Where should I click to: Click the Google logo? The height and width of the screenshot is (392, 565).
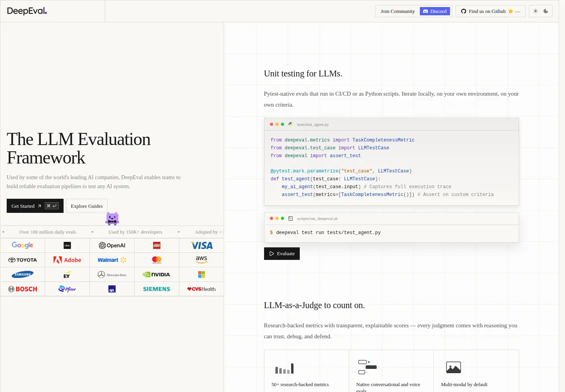[x=22, y=245]
